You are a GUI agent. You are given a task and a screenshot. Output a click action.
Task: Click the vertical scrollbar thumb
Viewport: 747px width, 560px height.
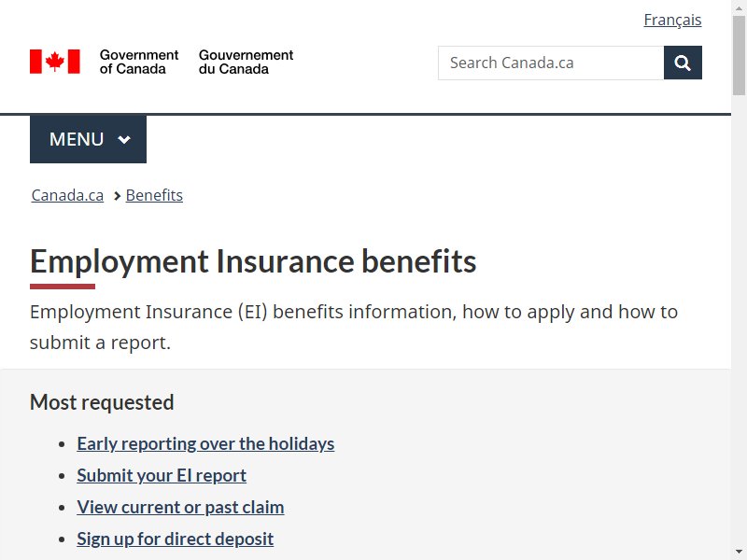[x=739, y=55]
